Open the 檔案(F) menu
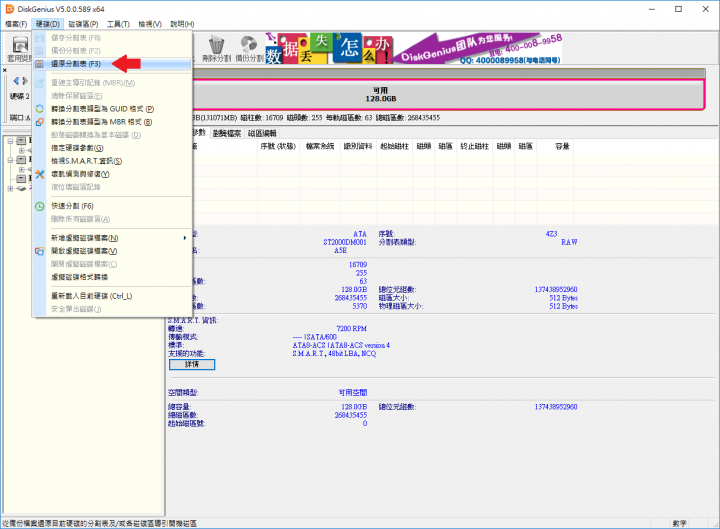720x529 pixels. pyautogui.click(x=16, y=24)
